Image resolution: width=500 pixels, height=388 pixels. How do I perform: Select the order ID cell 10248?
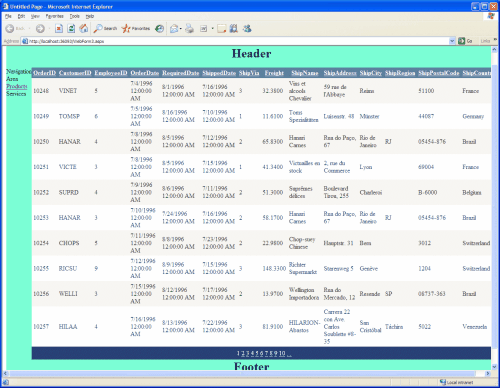point(41,91)
